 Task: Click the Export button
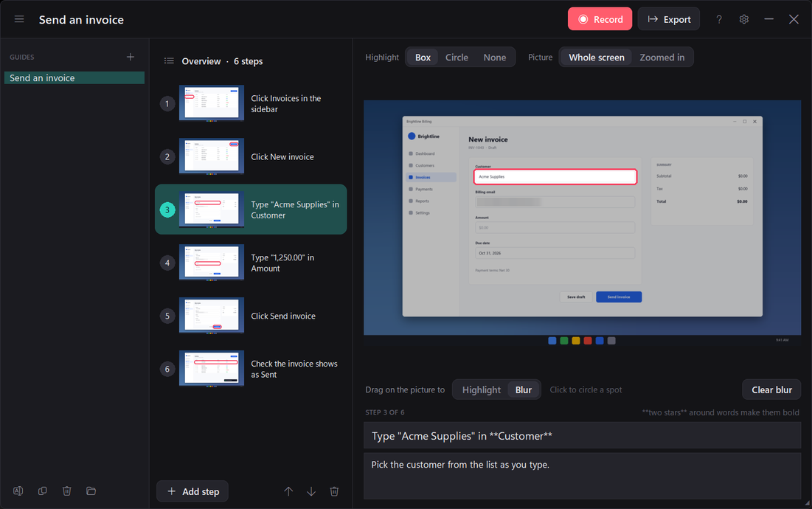click(x=668, y=19)
